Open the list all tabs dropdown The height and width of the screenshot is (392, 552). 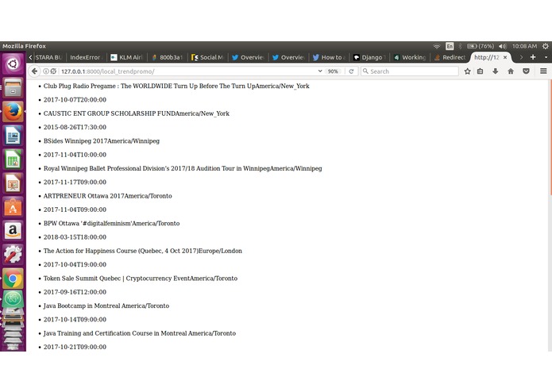pos(546,57)
